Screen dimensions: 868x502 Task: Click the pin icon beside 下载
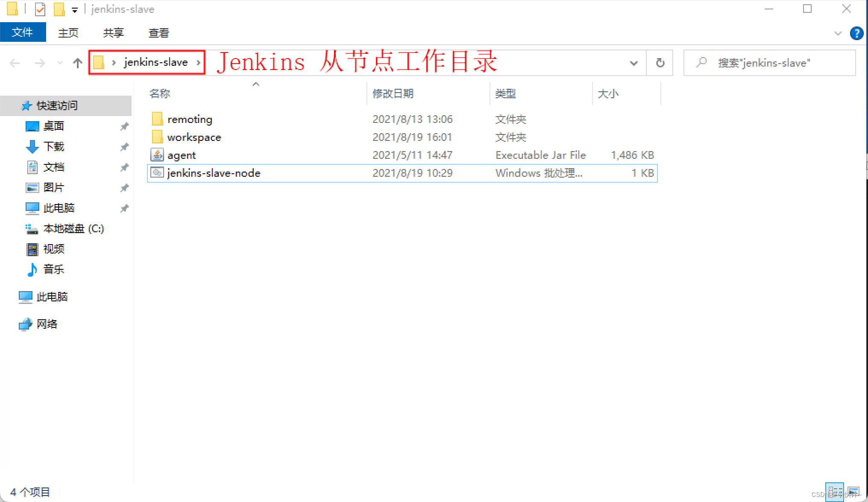coord(124,147)
